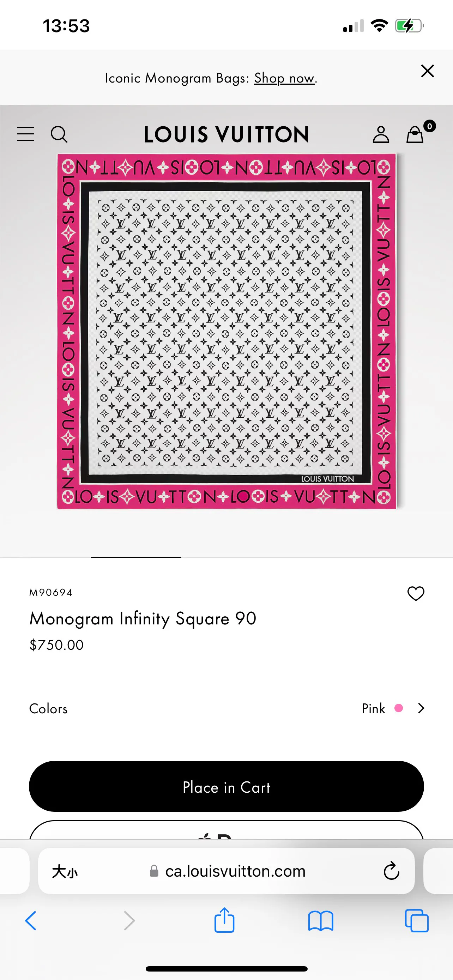Expand the Colors selection chevron
The height and width of the screenshot is (980, 453).
click(421, 708)
